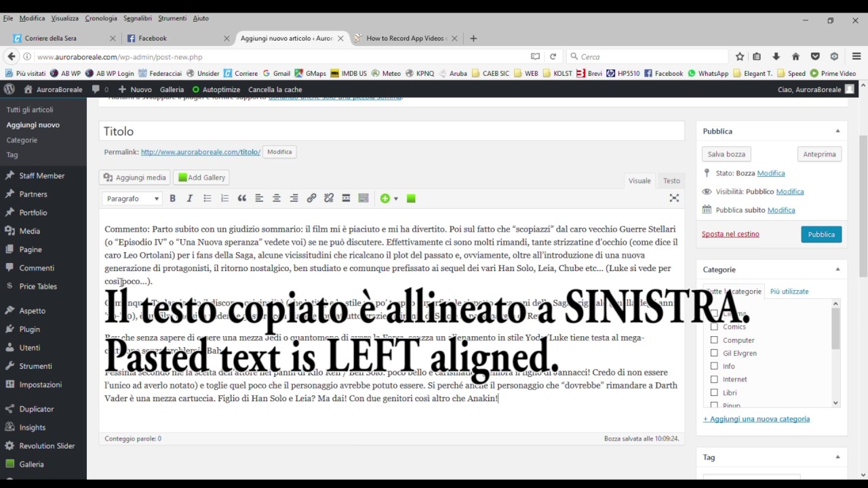Go back with the browser back arrow
This screenshot has width=868, height=488.
click(x=12, y=57)
